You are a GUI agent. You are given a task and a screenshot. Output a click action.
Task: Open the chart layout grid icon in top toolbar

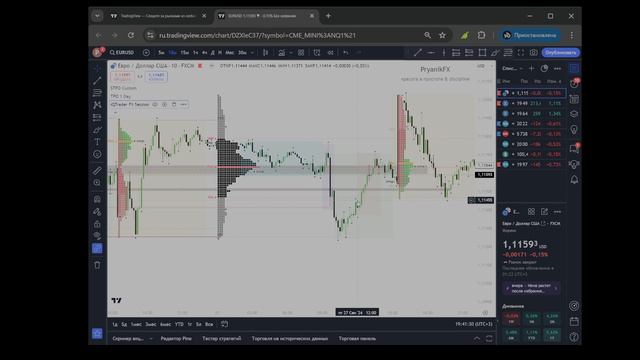click(x=301, y=53)
